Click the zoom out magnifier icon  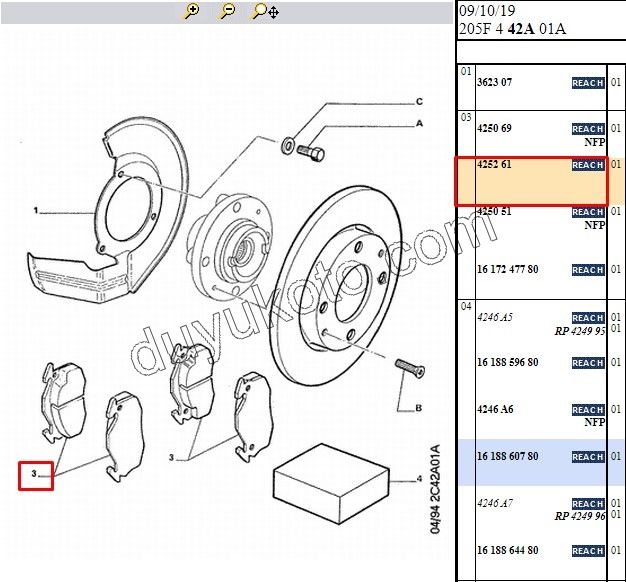pos(227,11)
